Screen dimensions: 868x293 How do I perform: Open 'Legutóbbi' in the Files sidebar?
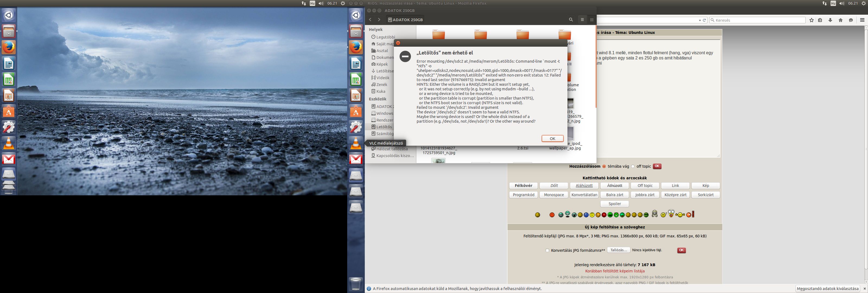pyautogui.click(x=383, y=37)
